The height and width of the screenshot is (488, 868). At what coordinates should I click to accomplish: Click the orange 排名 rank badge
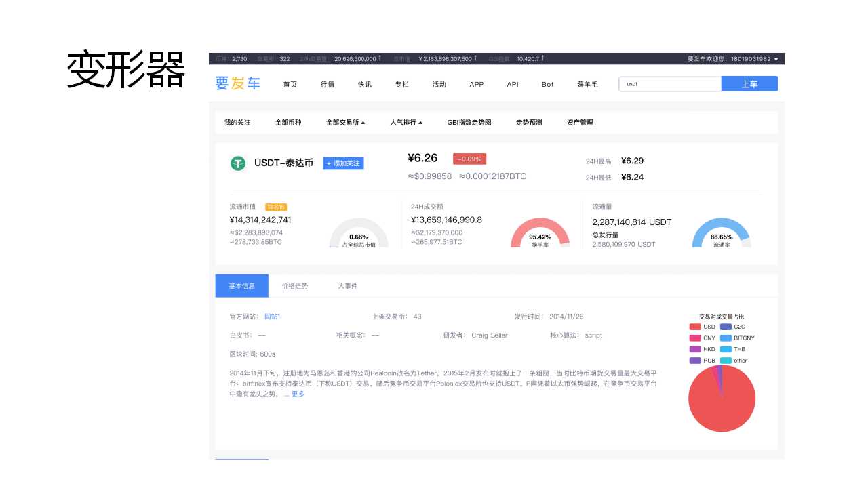click(276, 207)
